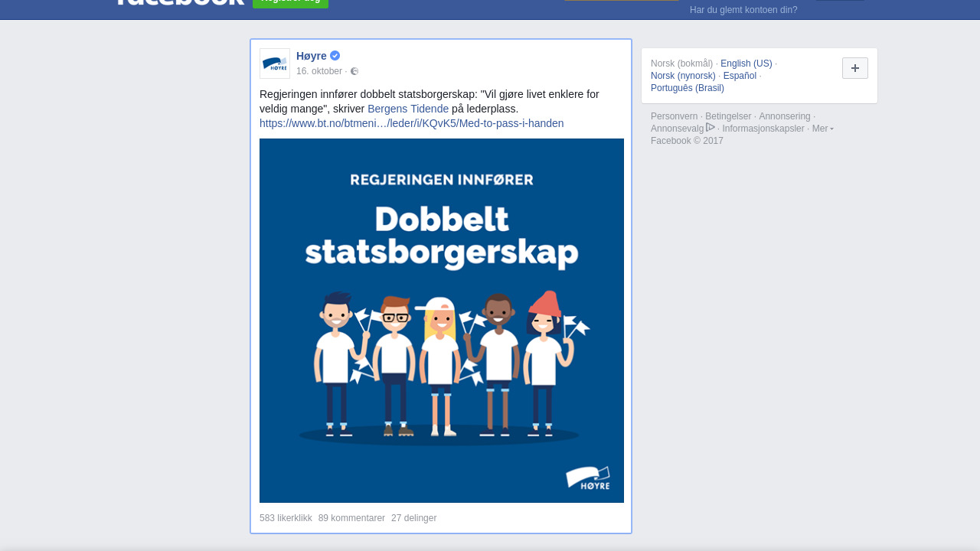Image resolution: width=980 pixels, height=551 pixels.
Task: Click the AdChoices triangle icon
Action: [710, 127]
